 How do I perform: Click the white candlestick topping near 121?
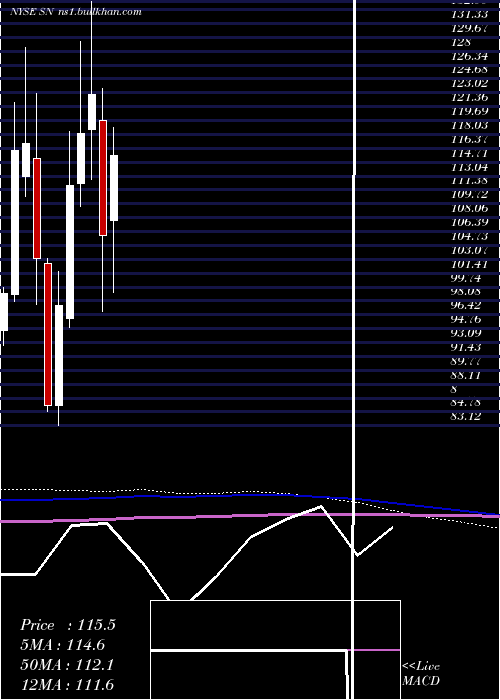(92, 112)
